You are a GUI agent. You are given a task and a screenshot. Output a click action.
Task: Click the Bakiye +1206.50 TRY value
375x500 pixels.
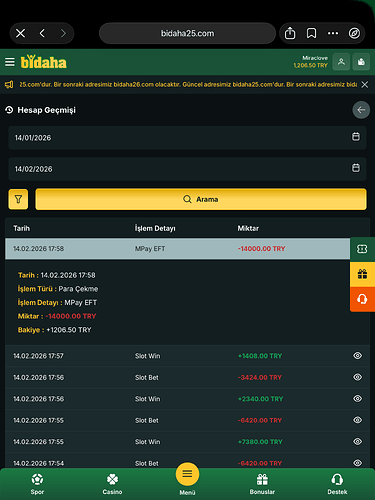tap(69, 330)
